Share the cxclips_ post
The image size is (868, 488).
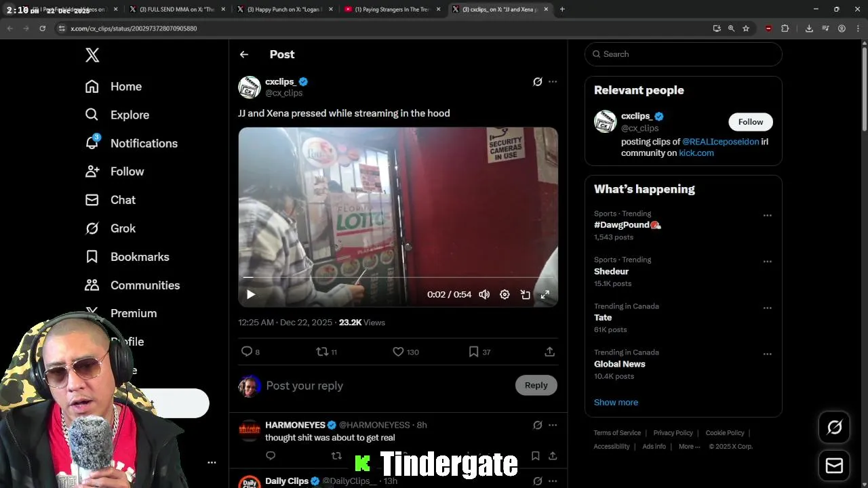click(x=550, y=352)
